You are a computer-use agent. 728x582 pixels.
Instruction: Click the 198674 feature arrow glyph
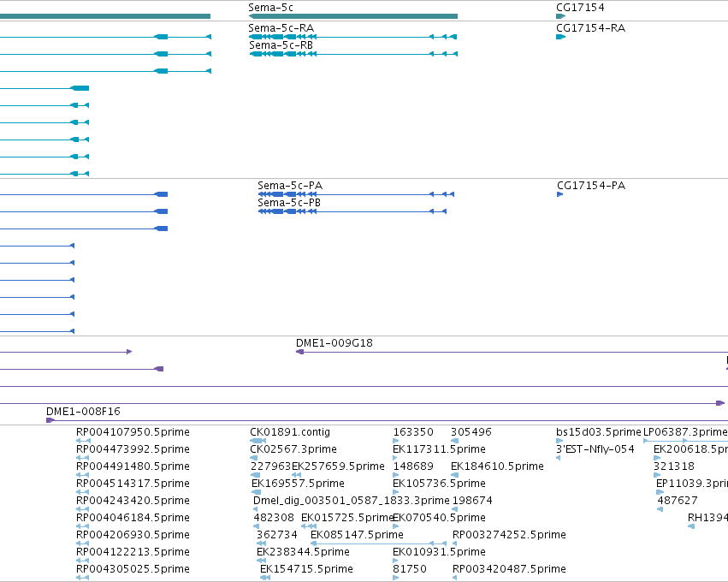point(454,509)
